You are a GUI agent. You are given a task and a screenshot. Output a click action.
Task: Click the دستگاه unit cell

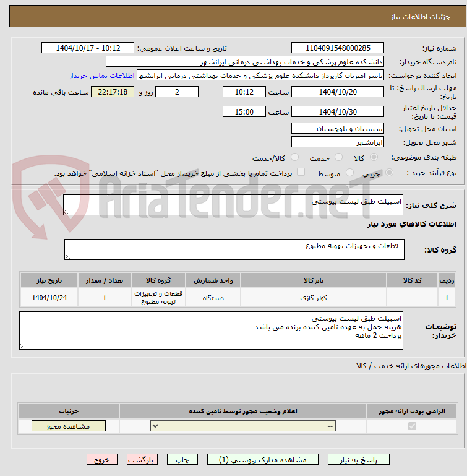[x=213, y=298]
